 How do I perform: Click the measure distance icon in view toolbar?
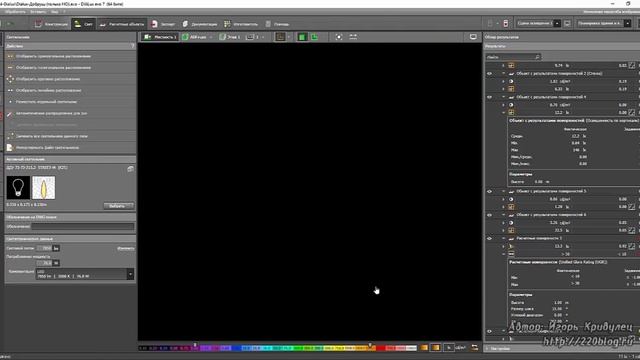tap(353, 37)
